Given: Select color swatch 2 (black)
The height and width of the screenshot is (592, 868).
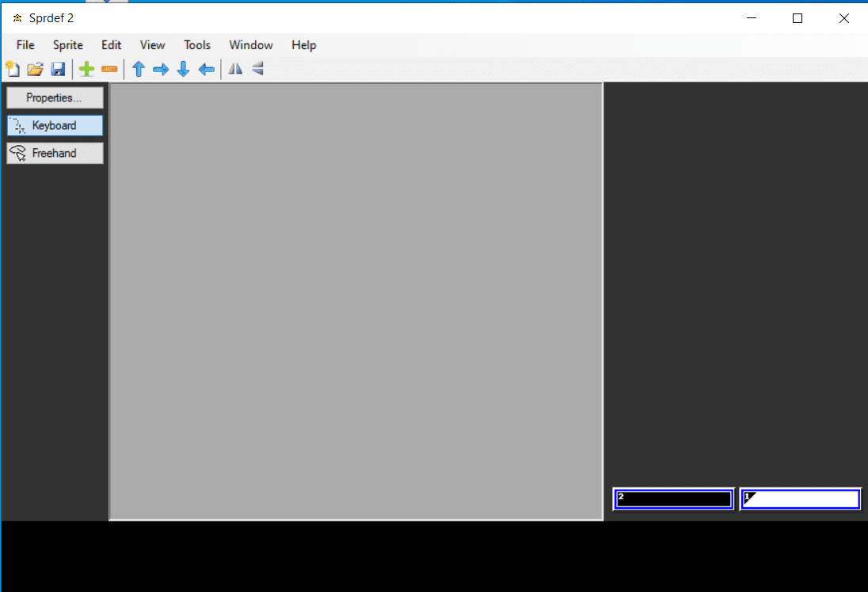Looking at the screenshot, I should [x=674, y=499].
